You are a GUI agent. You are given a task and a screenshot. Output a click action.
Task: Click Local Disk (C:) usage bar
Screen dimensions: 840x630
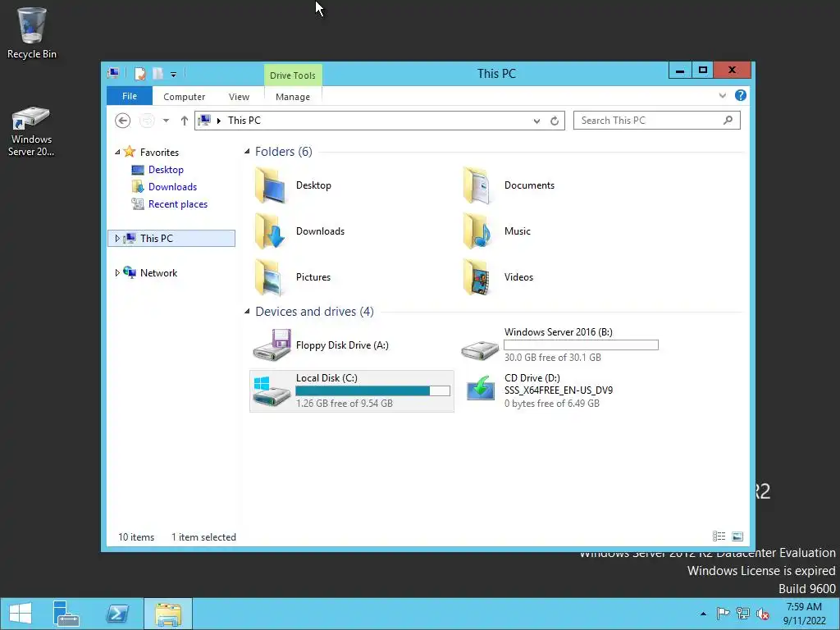point(373,390)
